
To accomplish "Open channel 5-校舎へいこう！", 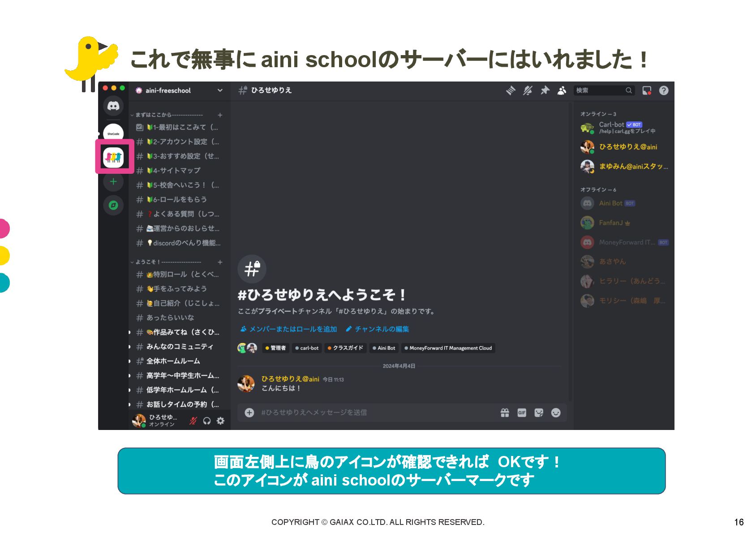I will pos(178,185).
